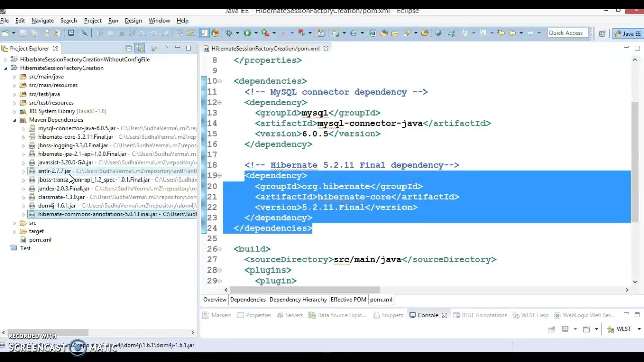644x362 pixels.
Task: Click the search flashlight toolbar icon
Action: coord(408,33)
